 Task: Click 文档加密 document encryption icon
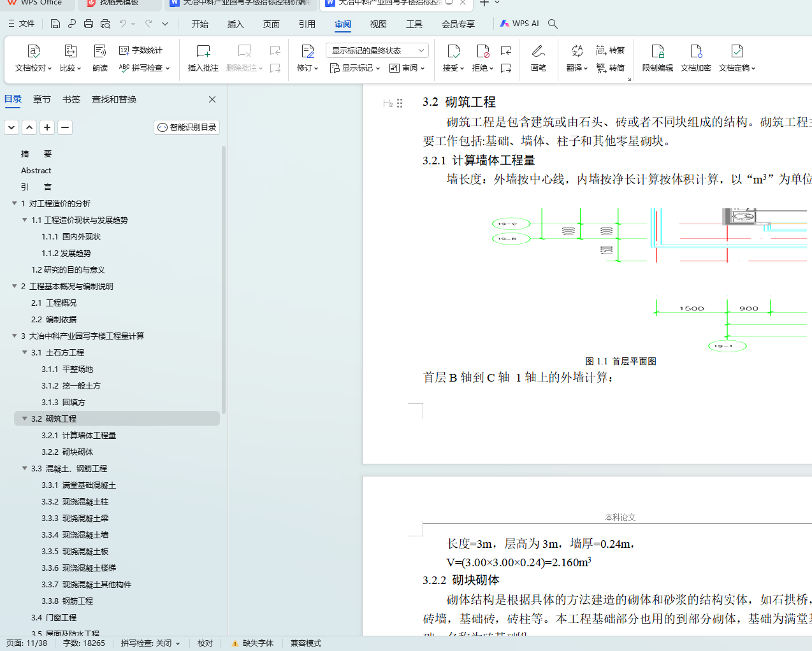coord(696,58)
